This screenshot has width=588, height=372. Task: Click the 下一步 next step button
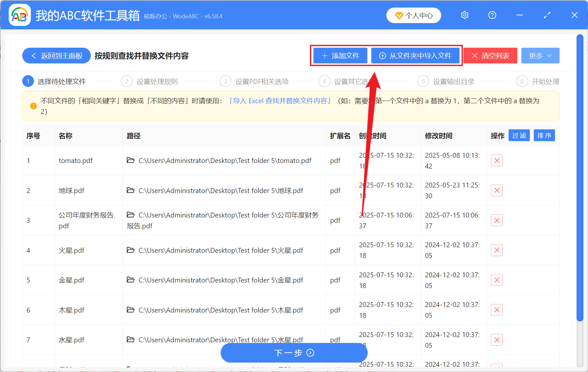coord(294,353)
